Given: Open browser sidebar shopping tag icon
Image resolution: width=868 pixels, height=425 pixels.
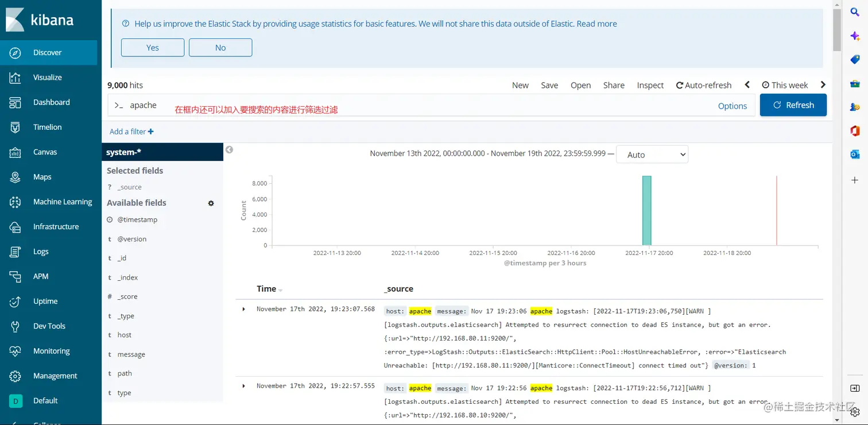Looking at the screenshot, I should click(x=855, y=59).
